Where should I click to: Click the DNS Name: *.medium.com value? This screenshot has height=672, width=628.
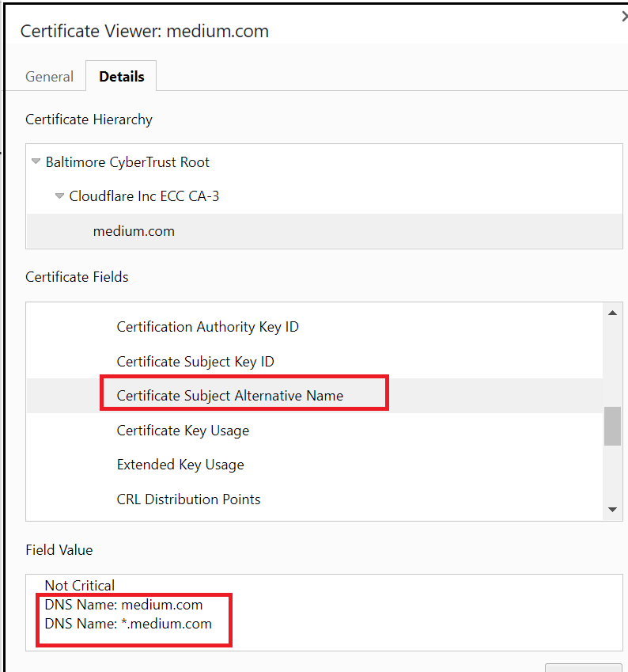pos(128,624)
